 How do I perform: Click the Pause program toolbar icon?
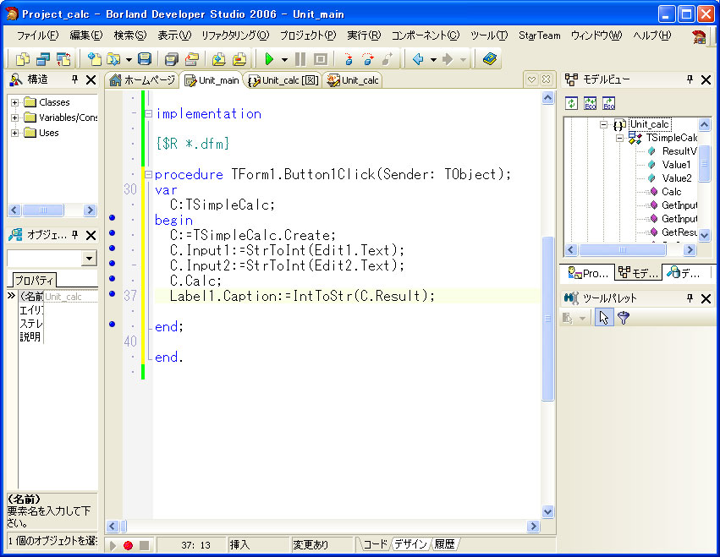(x=300, y=59)
